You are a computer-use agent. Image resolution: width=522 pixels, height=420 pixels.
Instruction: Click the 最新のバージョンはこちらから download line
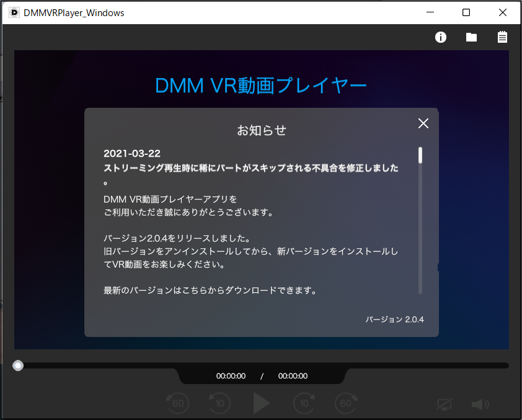(210, 291)
